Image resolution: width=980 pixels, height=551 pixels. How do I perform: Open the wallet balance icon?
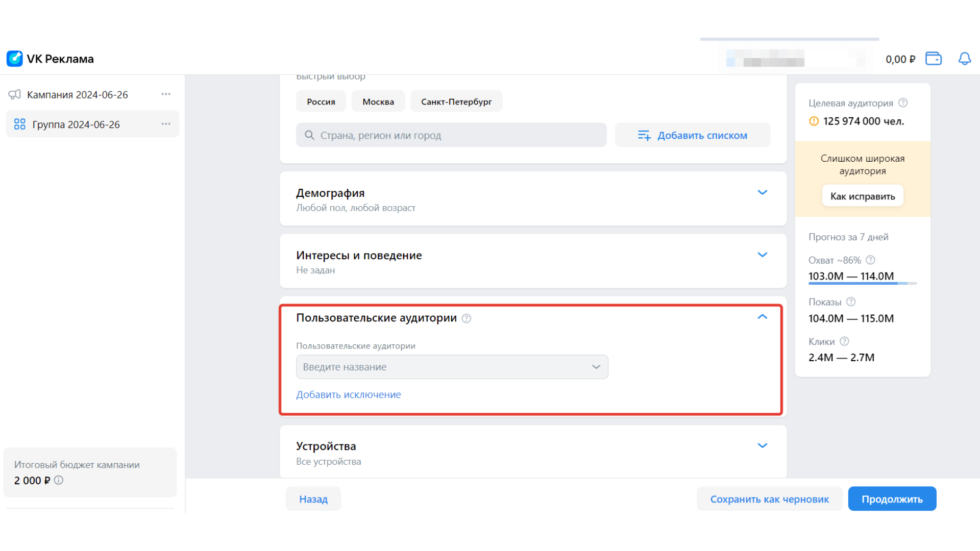point(933,59)
